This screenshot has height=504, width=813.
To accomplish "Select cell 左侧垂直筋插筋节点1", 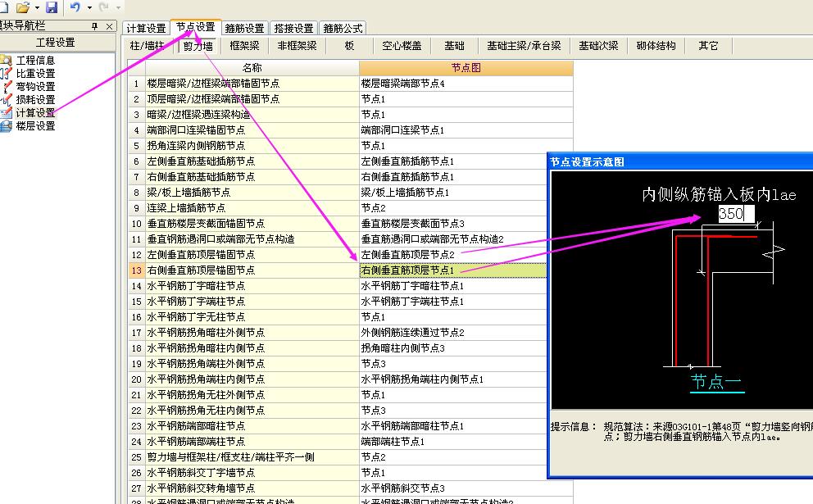I will coord(453,161).
